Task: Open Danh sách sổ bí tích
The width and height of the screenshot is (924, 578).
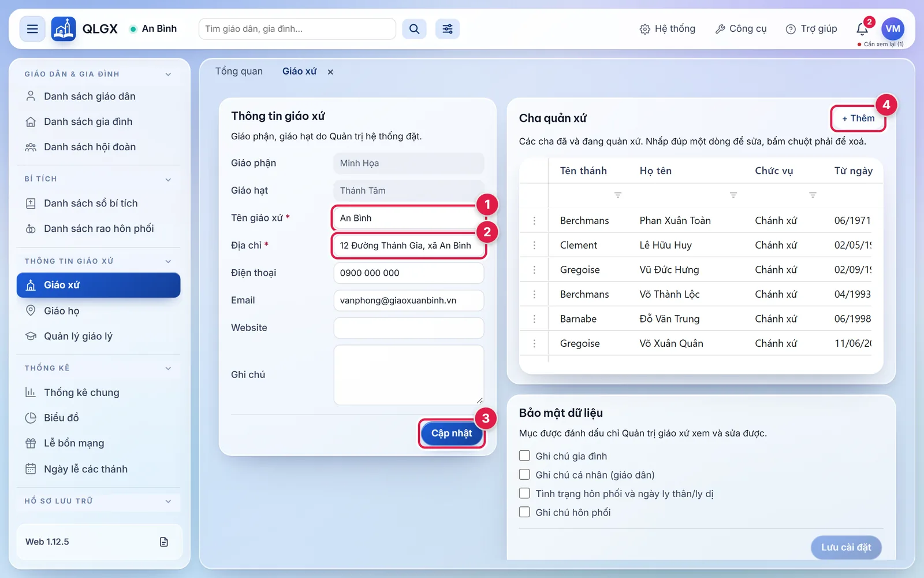Action: (x=98, y=203)
